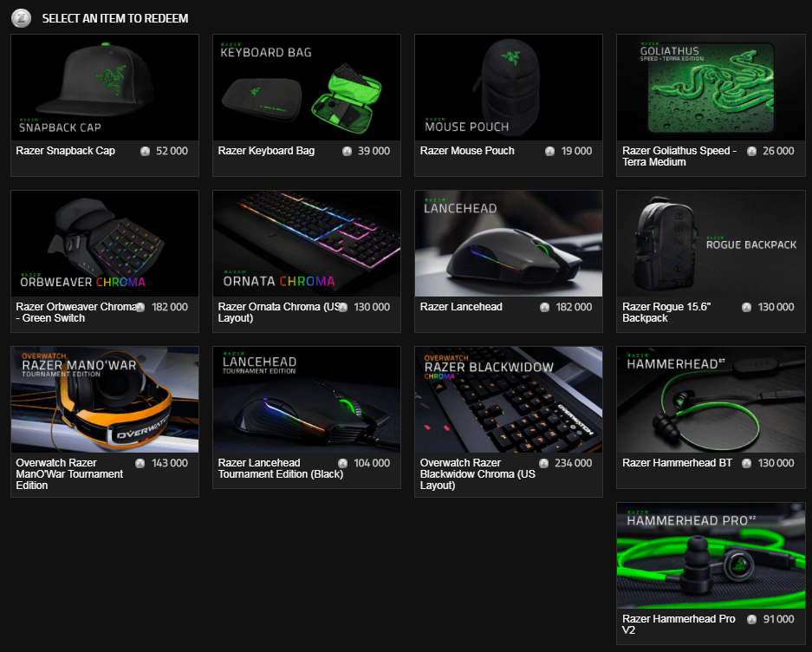Select the Orbweaver Chroma keypad thumbnail
Screen dimensions: 812x652
(105, 244)
